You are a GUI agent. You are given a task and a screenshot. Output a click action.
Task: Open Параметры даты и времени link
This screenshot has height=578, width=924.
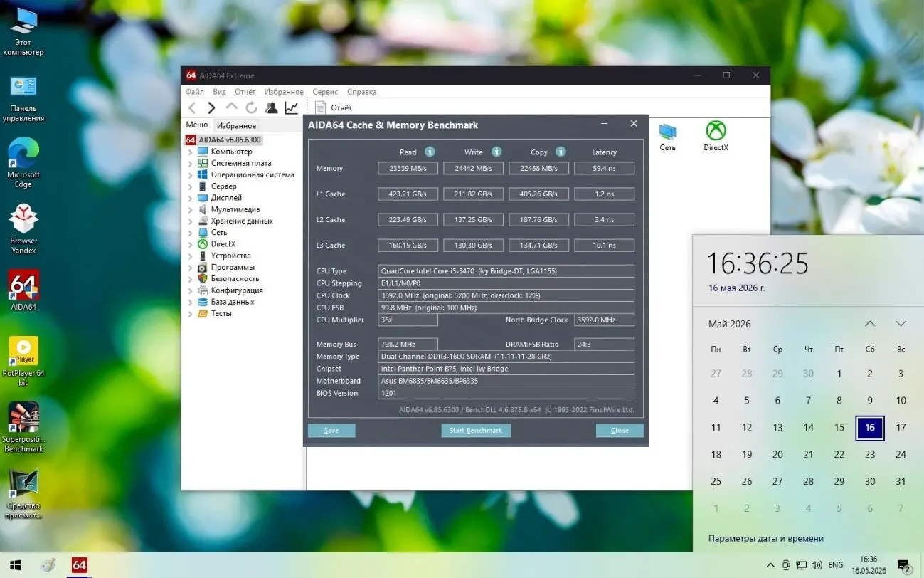pyautogui.click(x=766, y=539)
